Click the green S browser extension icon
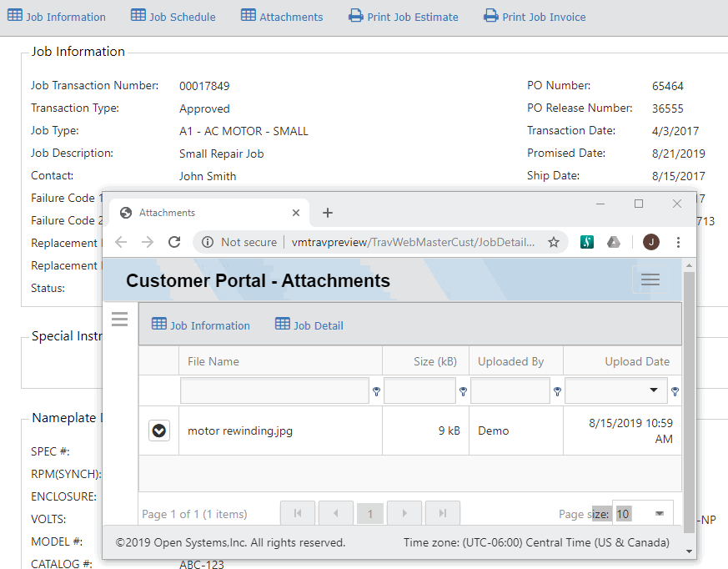The image size is (728, 569). pos(587,242)
